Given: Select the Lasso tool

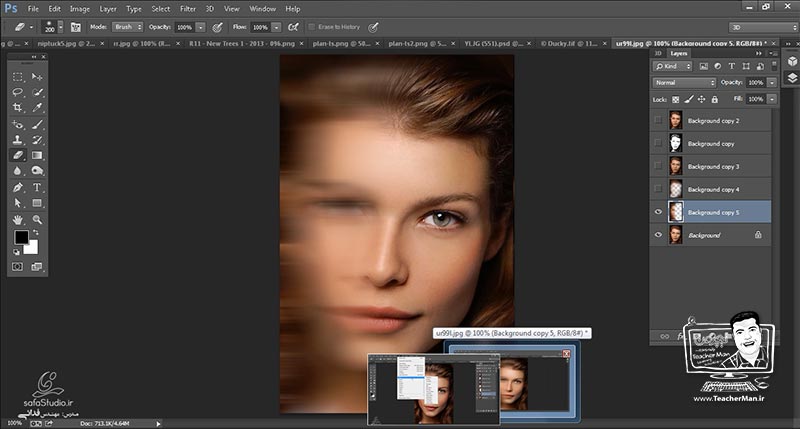Looking at the screenshot, I should 18,92.
